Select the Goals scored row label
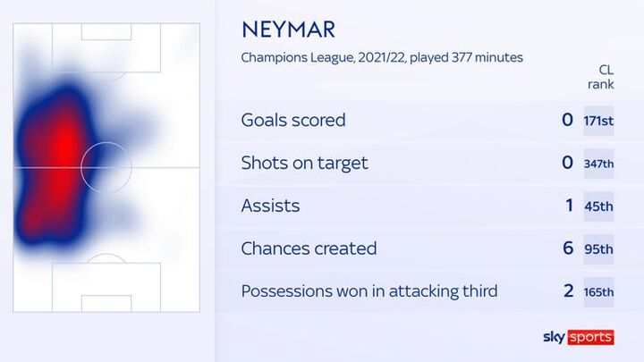644x362 pixels. (x=293, y=120)
